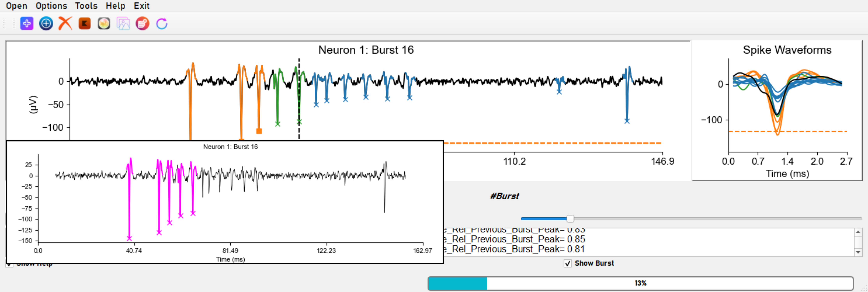This screenshot has height=292, width=868.
Task: Open the Open menu
Action: 17,6
